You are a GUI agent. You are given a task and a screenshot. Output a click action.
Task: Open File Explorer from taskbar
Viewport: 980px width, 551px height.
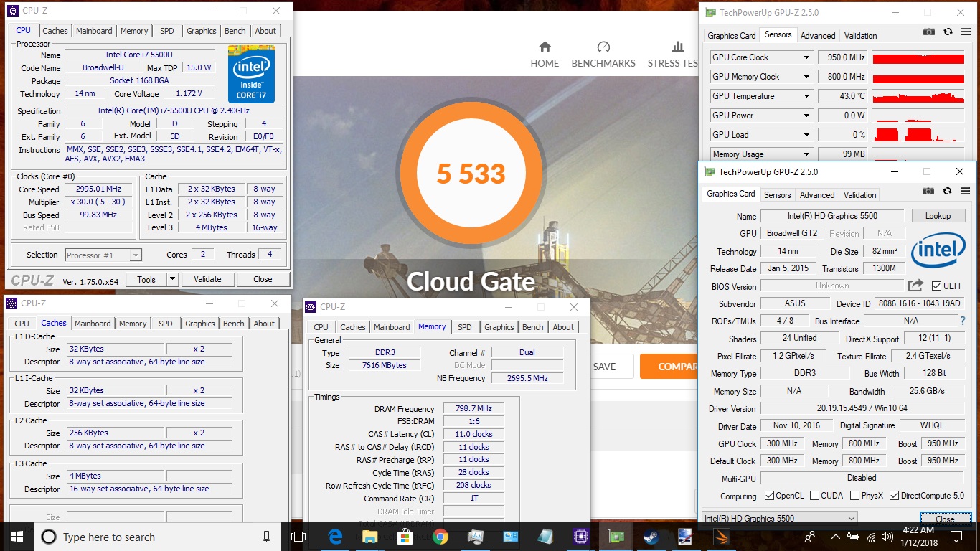click(x=370, y=537)
